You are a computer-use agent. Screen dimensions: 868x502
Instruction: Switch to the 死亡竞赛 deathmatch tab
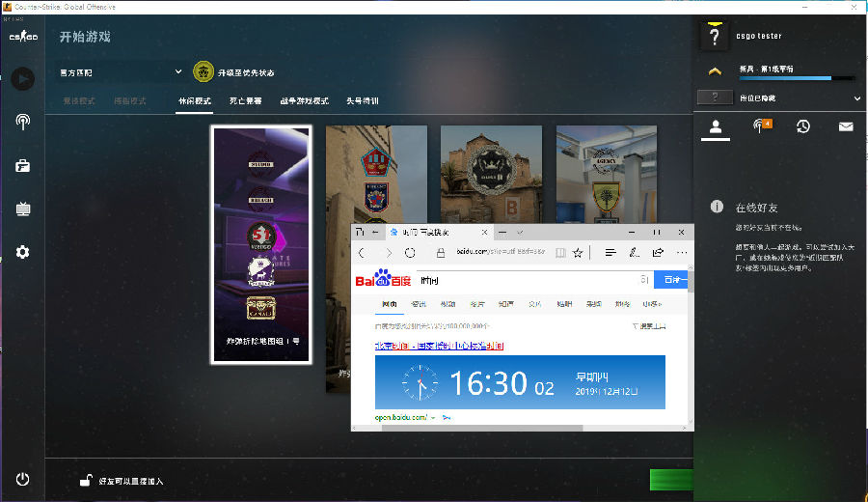[x=245, y=100]
